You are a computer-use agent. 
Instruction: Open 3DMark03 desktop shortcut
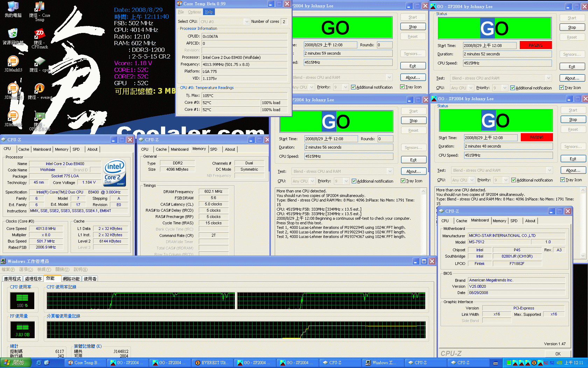pos(13,64)
